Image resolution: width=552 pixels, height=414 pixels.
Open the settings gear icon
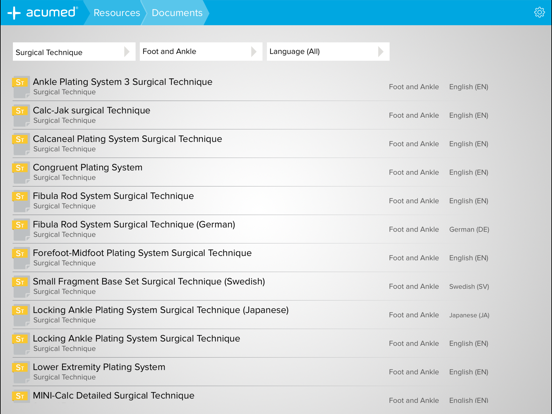tap(539, 12)
